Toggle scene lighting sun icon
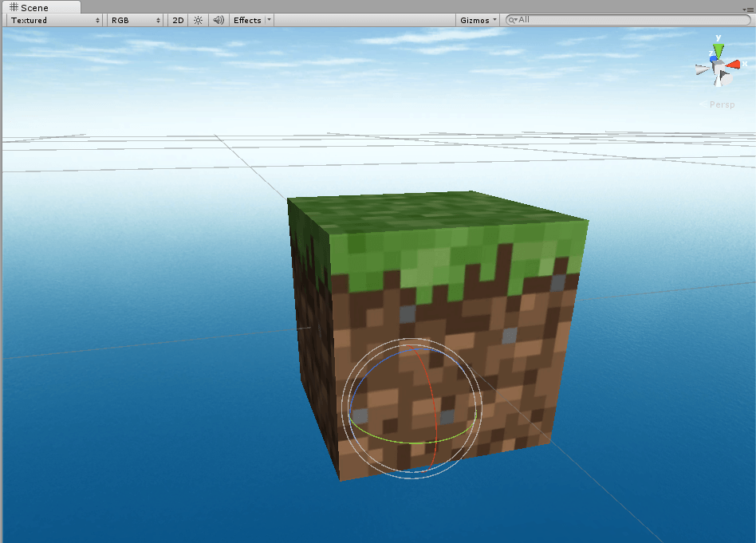This screenshot has height=543, width=756. 198,20
